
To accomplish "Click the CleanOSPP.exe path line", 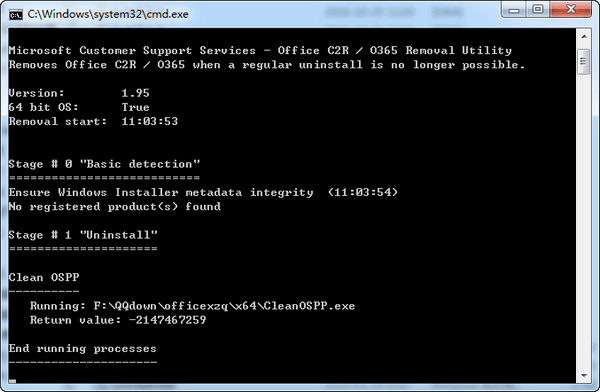I will coord(192,306).
